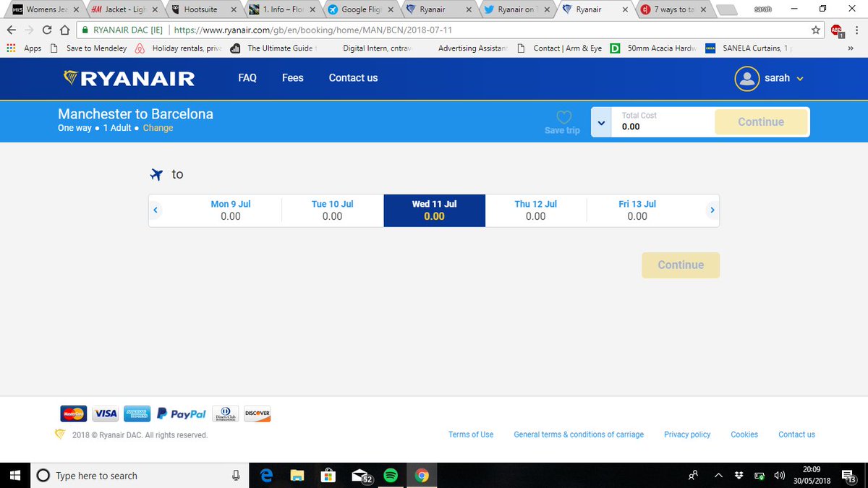Open the Cookies footer link

click(744, 435)
